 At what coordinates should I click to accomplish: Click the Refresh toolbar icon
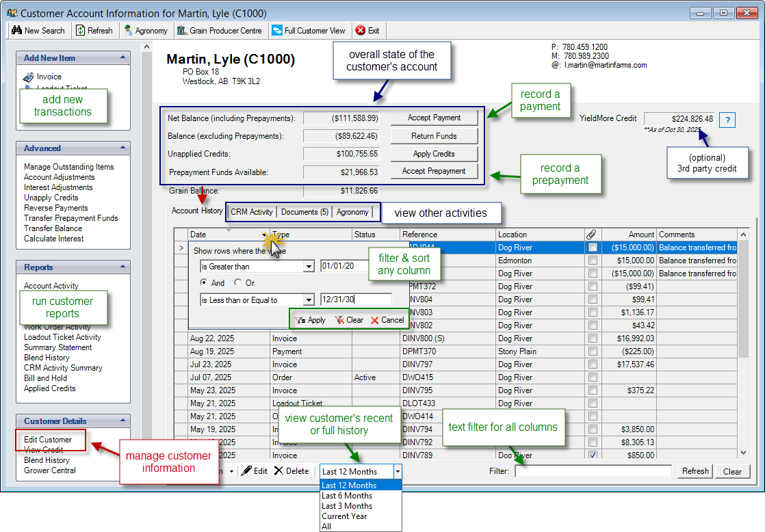click(x=81, y=30)
